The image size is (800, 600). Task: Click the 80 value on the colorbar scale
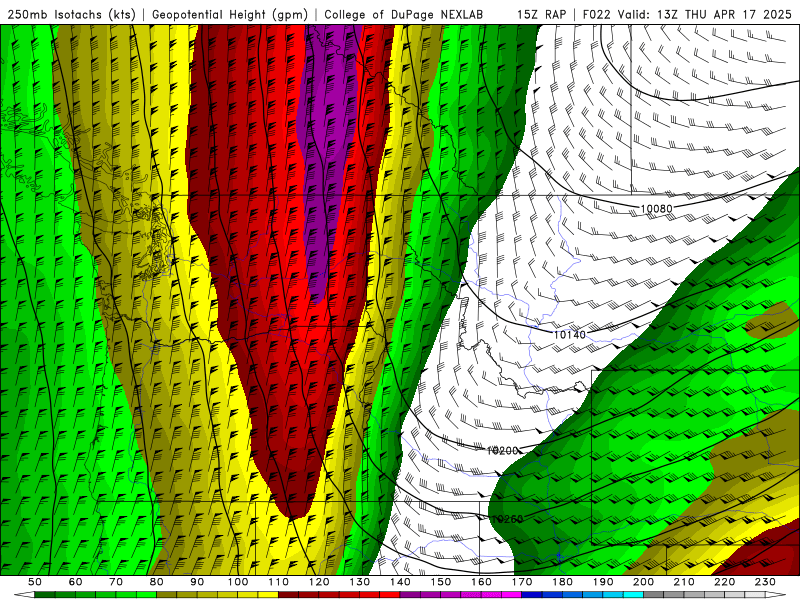pyautogui.click(x=156, y=582)
